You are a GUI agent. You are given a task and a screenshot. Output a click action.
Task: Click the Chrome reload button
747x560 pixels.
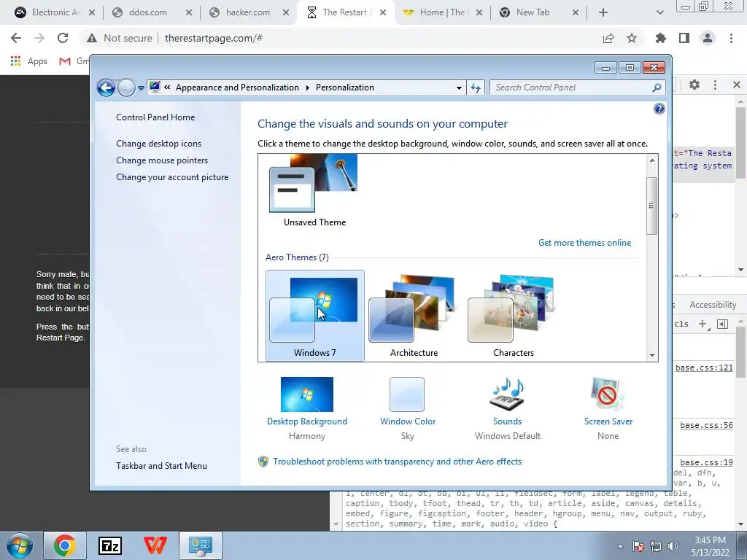[x=63, y=38]
